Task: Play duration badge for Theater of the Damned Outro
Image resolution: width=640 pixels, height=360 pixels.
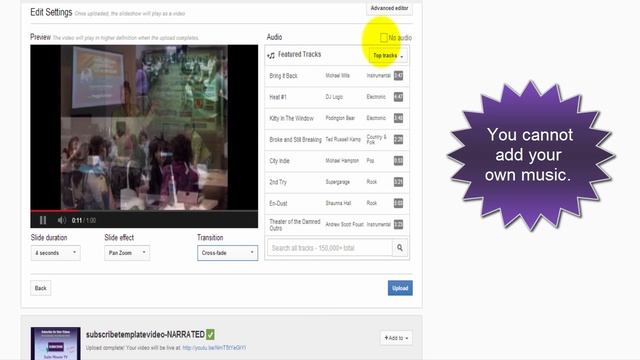Action: tap(398, 224)
